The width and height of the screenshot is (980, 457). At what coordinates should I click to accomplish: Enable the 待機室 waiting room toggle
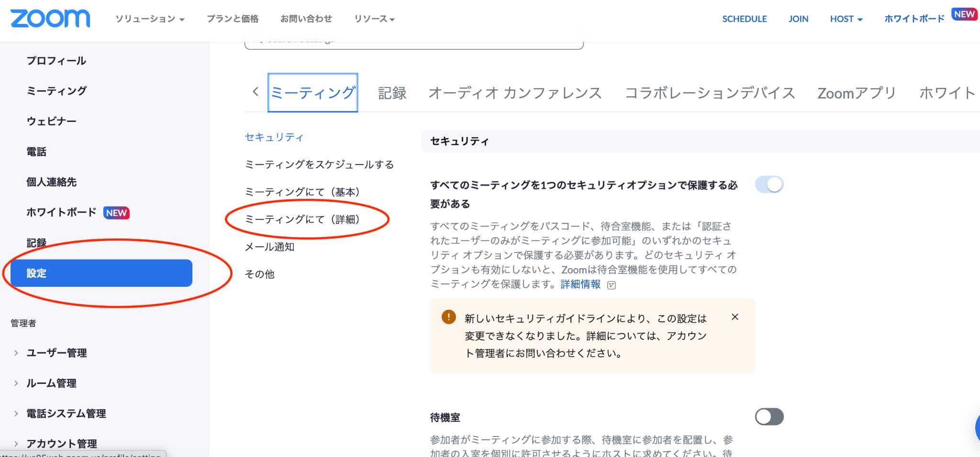[769, 416]
